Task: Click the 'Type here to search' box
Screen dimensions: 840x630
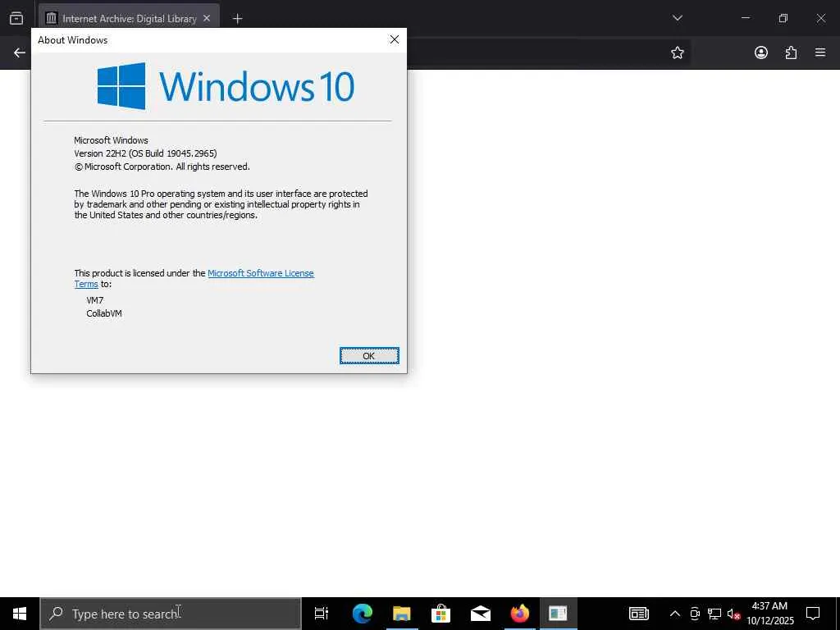Action: [x=171, y=614]
